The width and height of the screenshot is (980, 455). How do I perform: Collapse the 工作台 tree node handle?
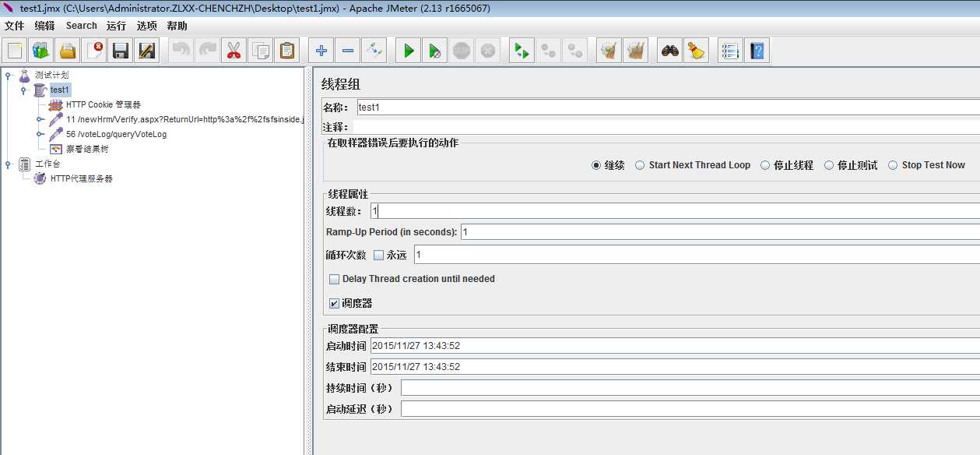point(9,164)
